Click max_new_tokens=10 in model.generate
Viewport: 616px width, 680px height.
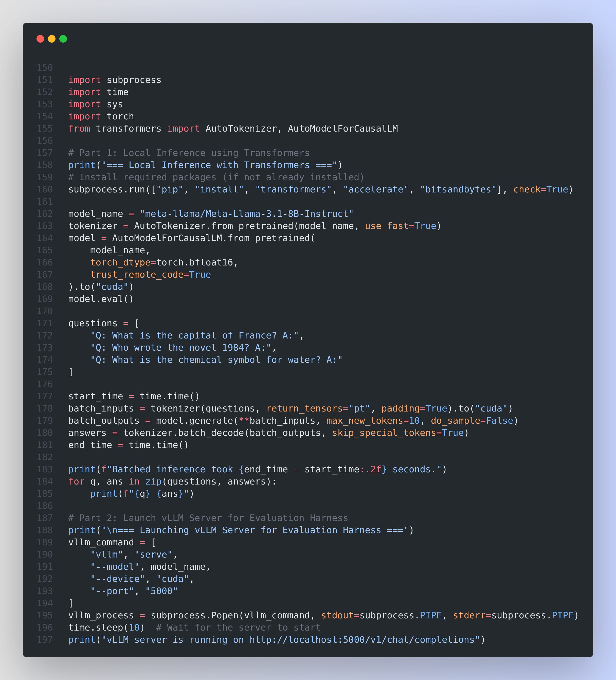[373, 421]
